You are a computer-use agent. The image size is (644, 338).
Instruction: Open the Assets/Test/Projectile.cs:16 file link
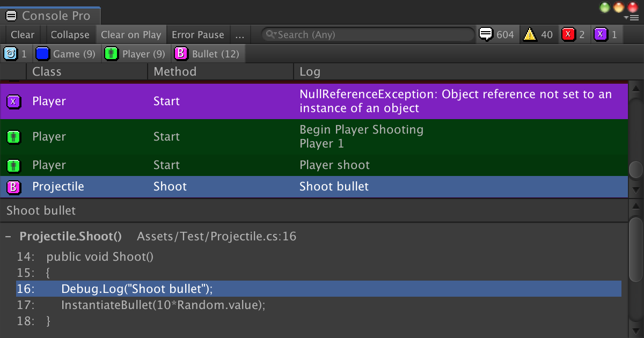click(x=216, y=237)
